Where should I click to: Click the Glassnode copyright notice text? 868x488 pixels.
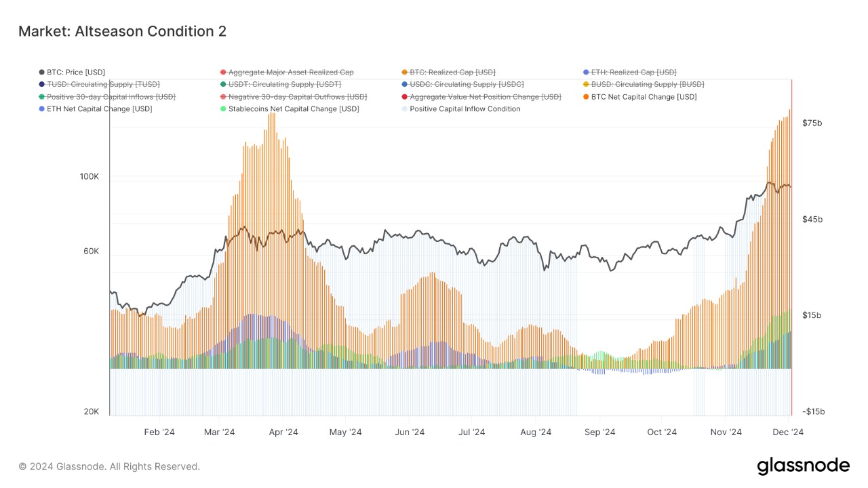[109, 466]
